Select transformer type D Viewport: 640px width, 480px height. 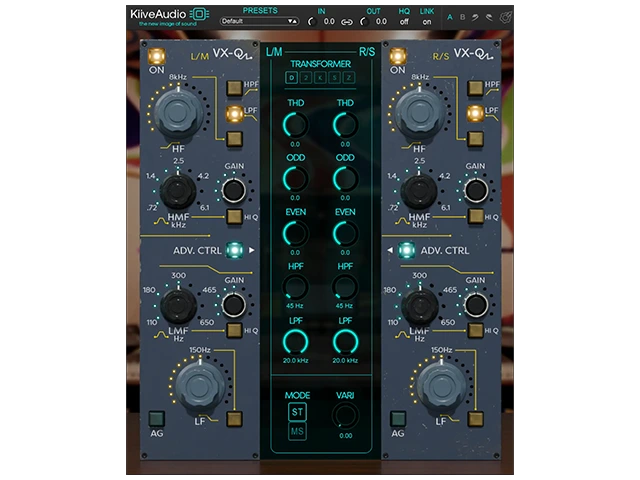coord(291,78)
